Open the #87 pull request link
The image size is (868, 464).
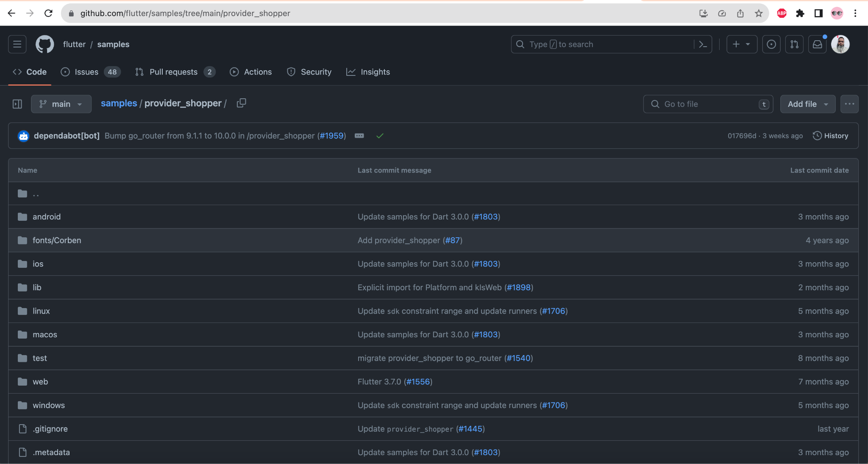click(453, 240)
